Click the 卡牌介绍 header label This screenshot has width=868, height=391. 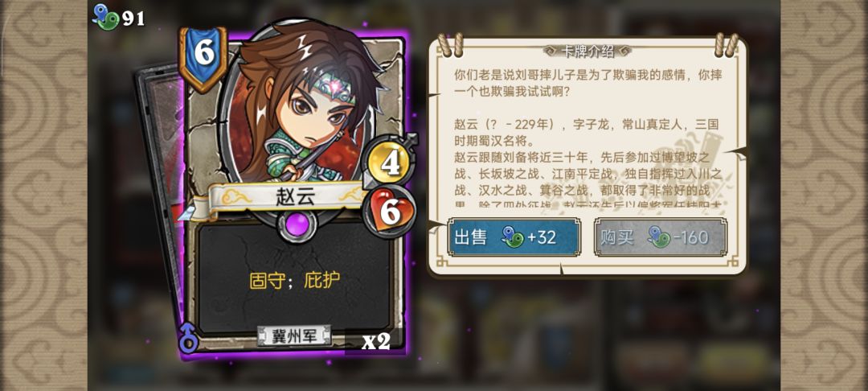(x=588, y=51)
